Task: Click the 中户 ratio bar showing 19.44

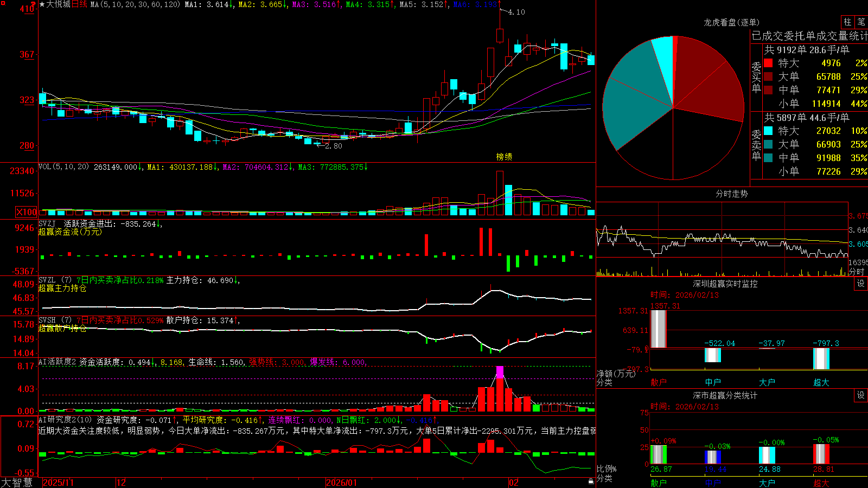Action: pos(713,457)
